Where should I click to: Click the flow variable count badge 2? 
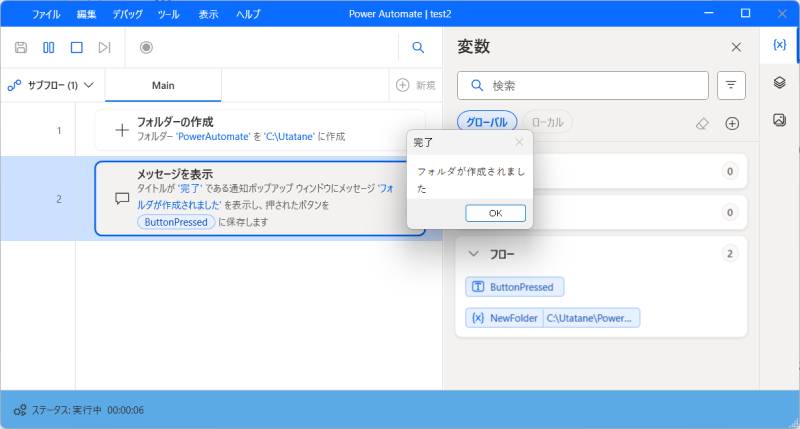coord(730,254)
